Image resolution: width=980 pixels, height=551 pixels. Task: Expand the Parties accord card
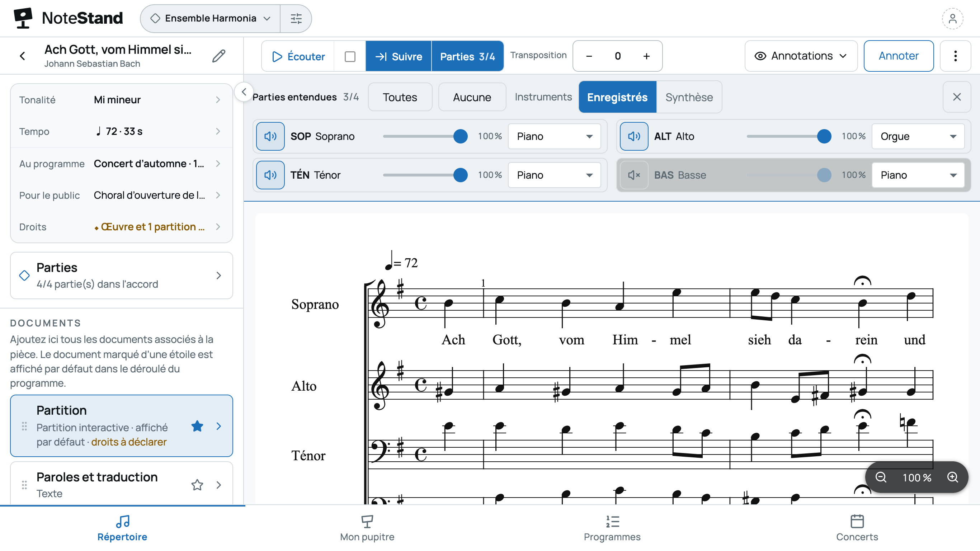tap(121, 275)
